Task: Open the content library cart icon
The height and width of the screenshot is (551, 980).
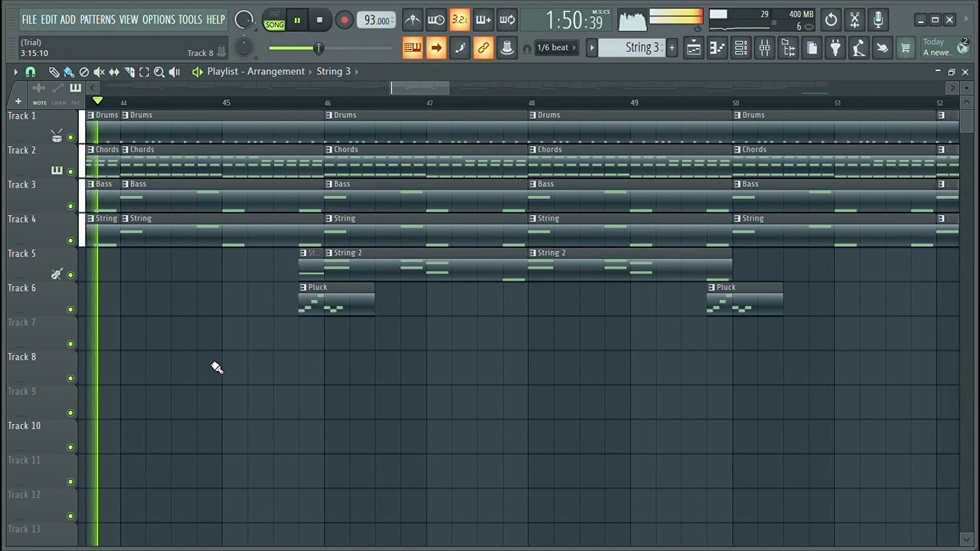Action: coord(906,48)
